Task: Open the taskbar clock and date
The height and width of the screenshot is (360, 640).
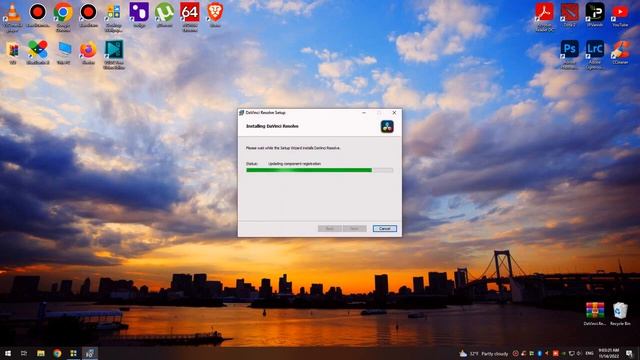Action: click(x=609, y=353)
